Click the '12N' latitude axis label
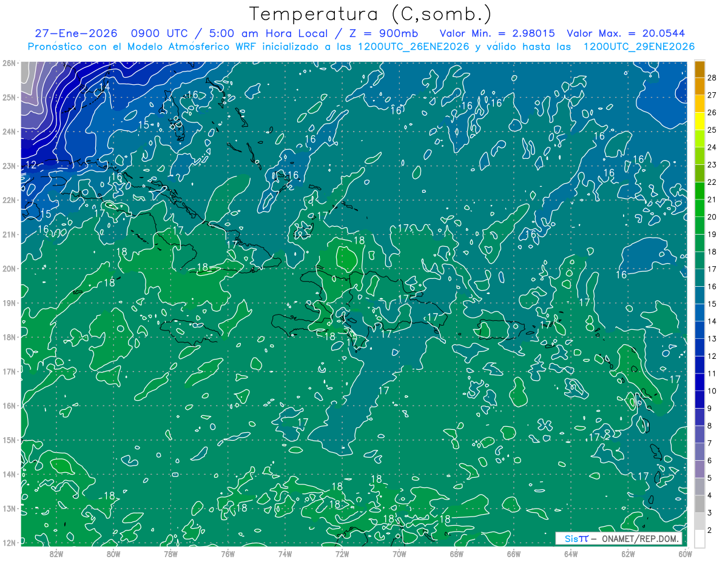This screenshot has width=728, height=562. pos(8,543)
